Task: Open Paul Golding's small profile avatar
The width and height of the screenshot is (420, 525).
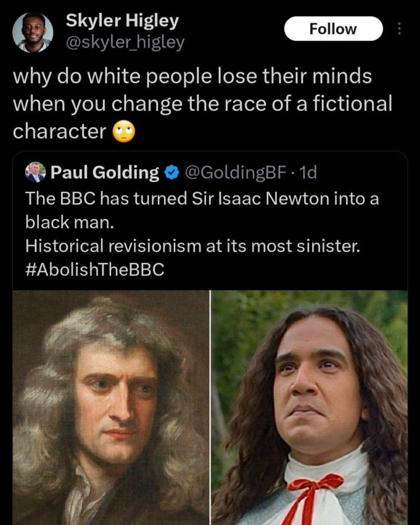Action: 35,172
